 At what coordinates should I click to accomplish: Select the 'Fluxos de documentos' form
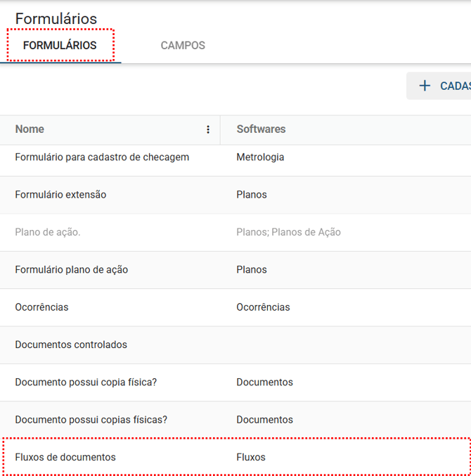click(65, 457)
